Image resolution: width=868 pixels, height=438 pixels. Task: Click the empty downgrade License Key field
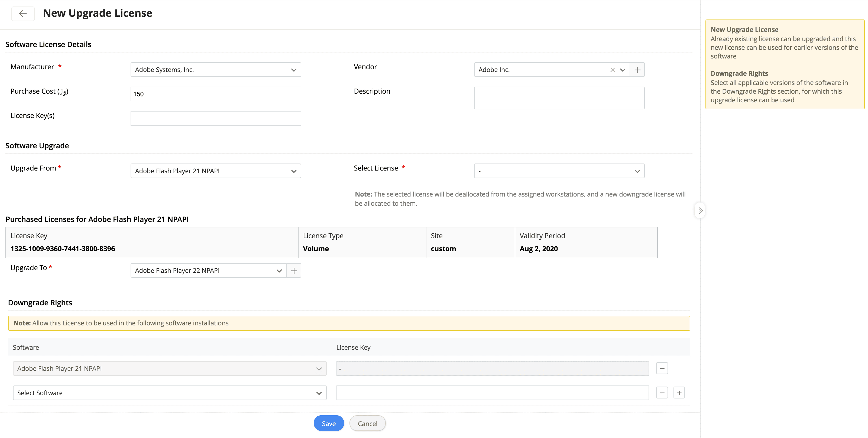pyautogui.click(x=492, y=393)
